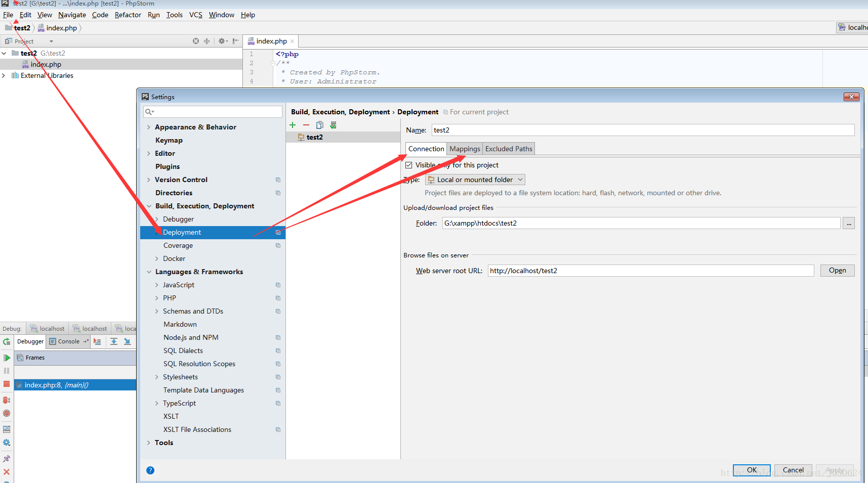The height and width of the screenshot is (483, 868).
Task: Switch to the Mappings tab
Action: pos(465,149)
